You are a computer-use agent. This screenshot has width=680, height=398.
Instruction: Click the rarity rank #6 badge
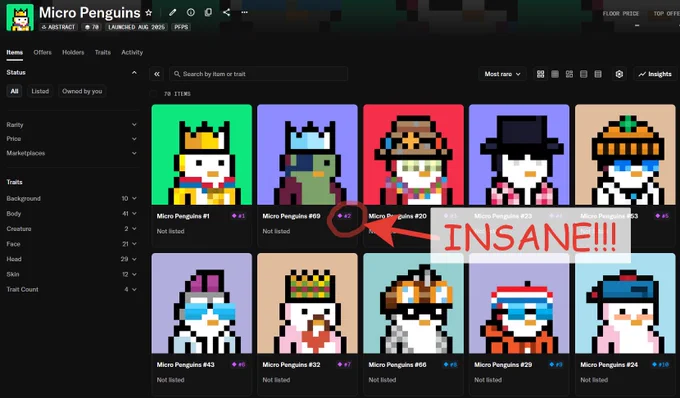(x=239, y=365)
